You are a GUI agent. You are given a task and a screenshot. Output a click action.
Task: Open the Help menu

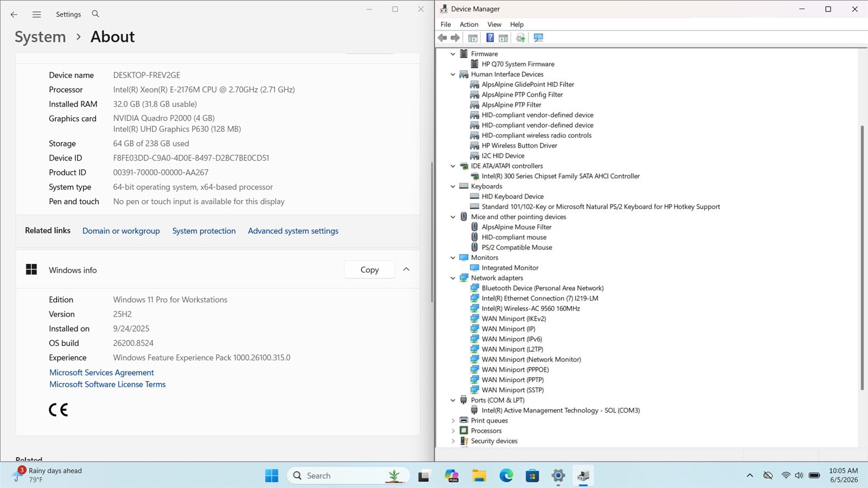[x=516, y=24]
